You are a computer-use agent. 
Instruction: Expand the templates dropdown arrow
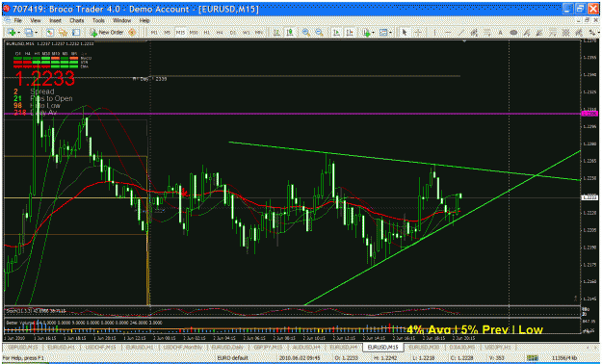pyautogui.click(x=391, y=33)
